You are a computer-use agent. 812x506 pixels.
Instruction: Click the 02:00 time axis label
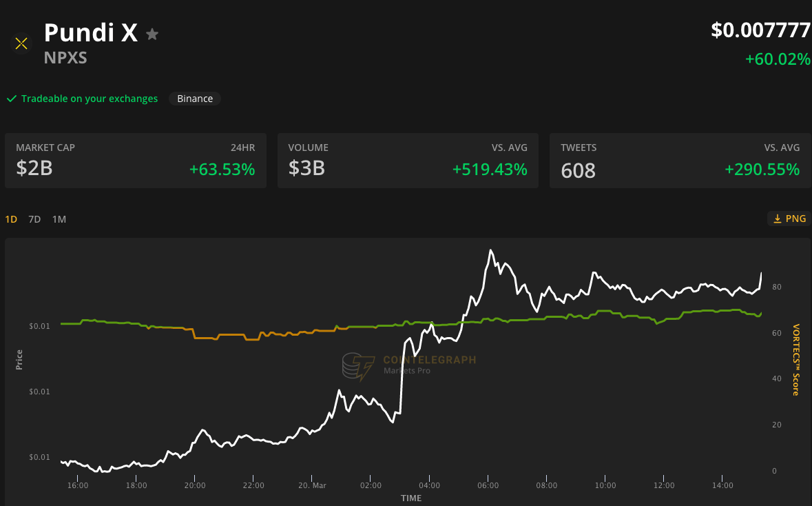(371, 486)
